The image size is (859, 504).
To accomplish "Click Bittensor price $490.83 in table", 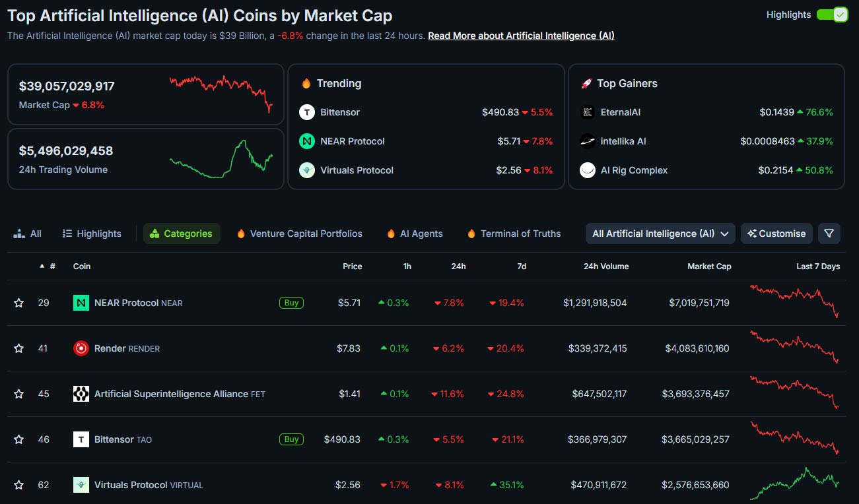I will (x=342, y=439).
